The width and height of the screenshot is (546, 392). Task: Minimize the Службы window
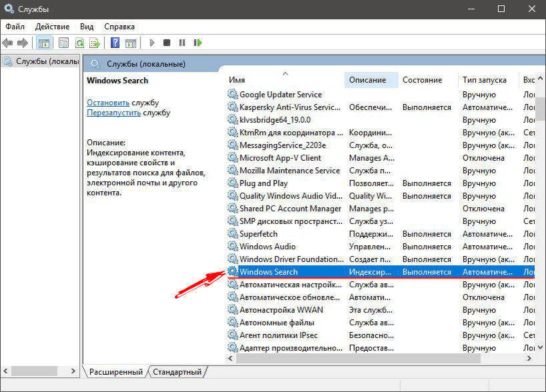[x=471, y=9]
